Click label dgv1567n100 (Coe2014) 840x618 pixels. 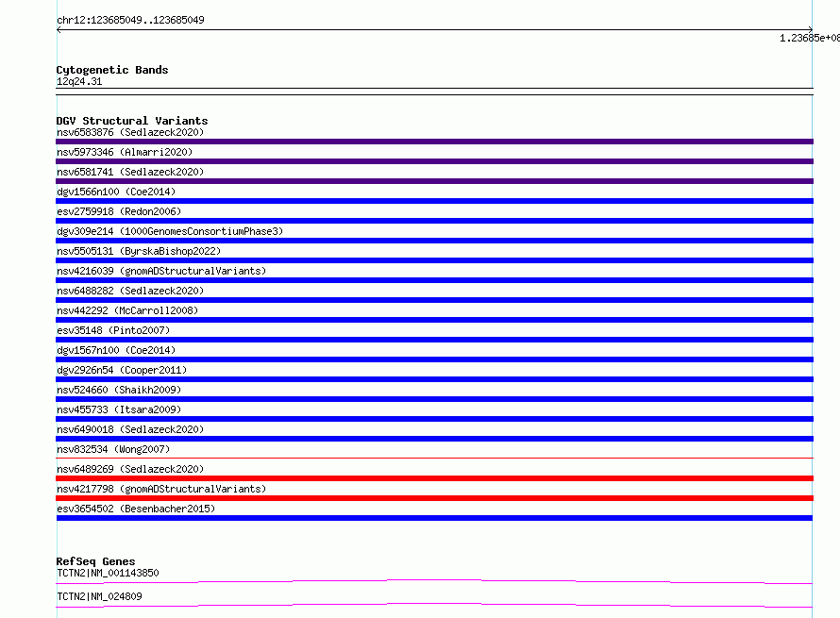click(116, 350)
